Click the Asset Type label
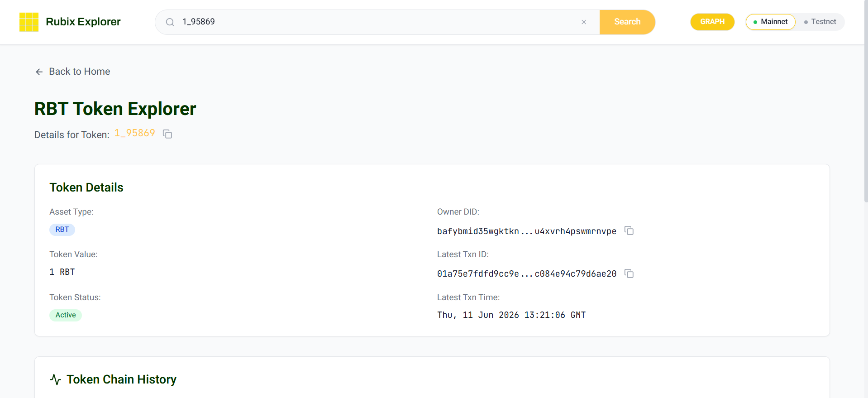 72,212
